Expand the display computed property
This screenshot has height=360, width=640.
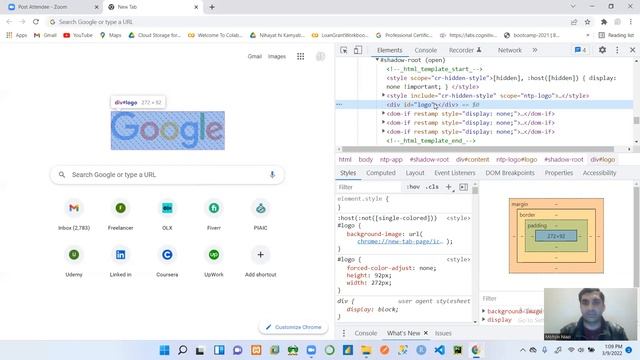coord(484,320)
